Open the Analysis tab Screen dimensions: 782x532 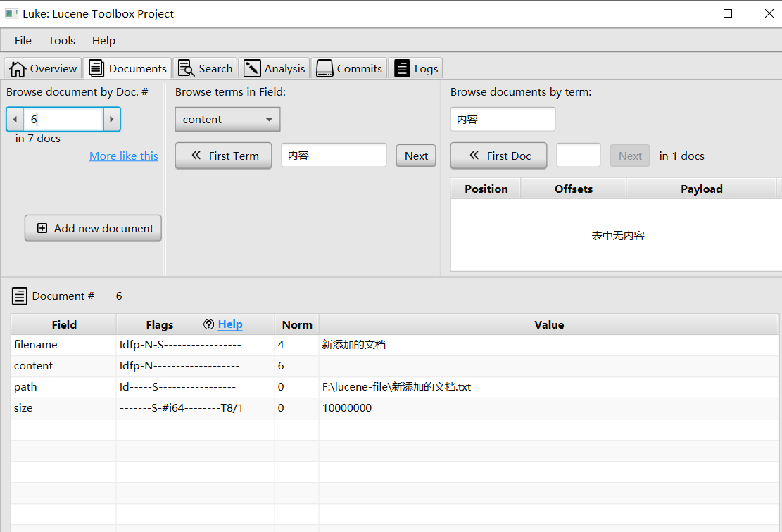pos(274,68)
